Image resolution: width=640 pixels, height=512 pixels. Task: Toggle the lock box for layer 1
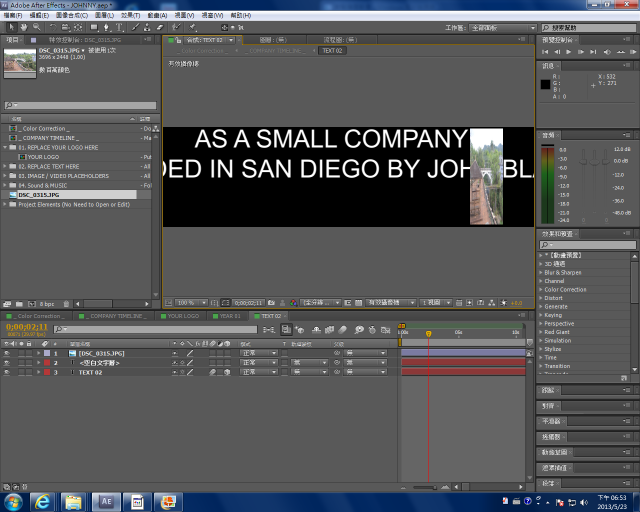[x=29, y=353]
